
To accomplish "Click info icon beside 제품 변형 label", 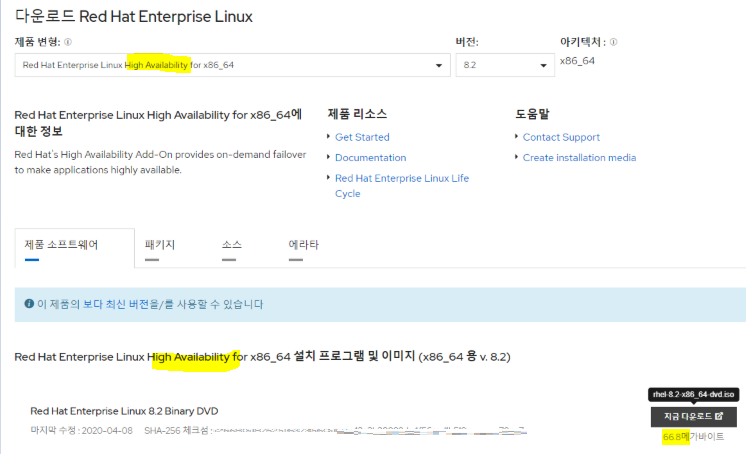I will pyautogui.click(x=68, y=42).
